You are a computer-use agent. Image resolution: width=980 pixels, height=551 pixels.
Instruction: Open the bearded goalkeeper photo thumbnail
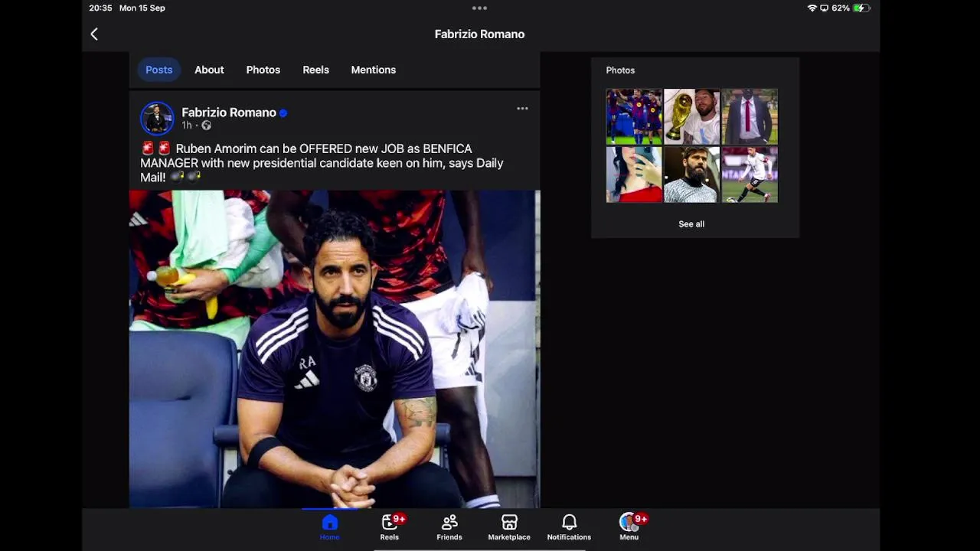coord(691,174)
